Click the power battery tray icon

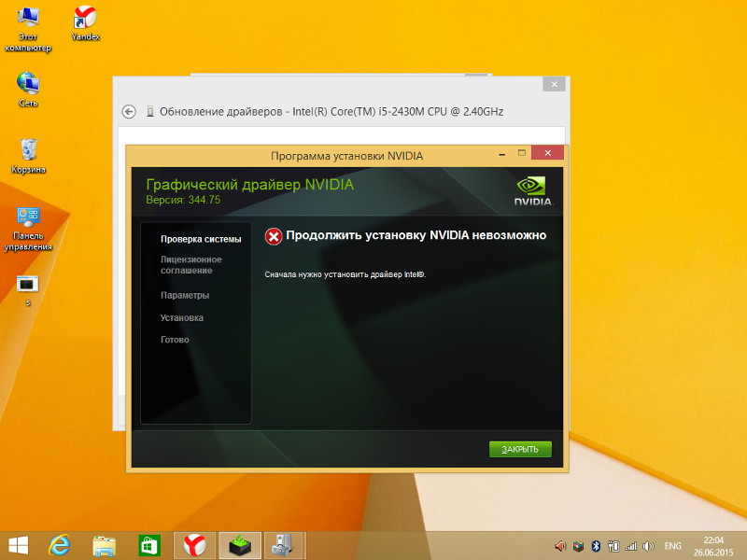tap(613, 546)
